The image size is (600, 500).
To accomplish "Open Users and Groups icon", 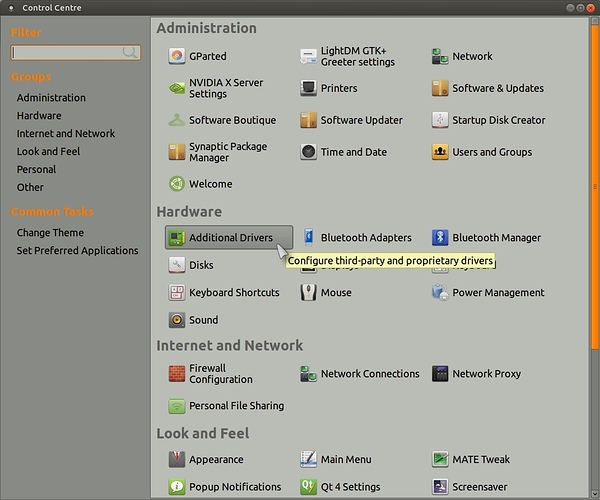I will click(440, 152).
